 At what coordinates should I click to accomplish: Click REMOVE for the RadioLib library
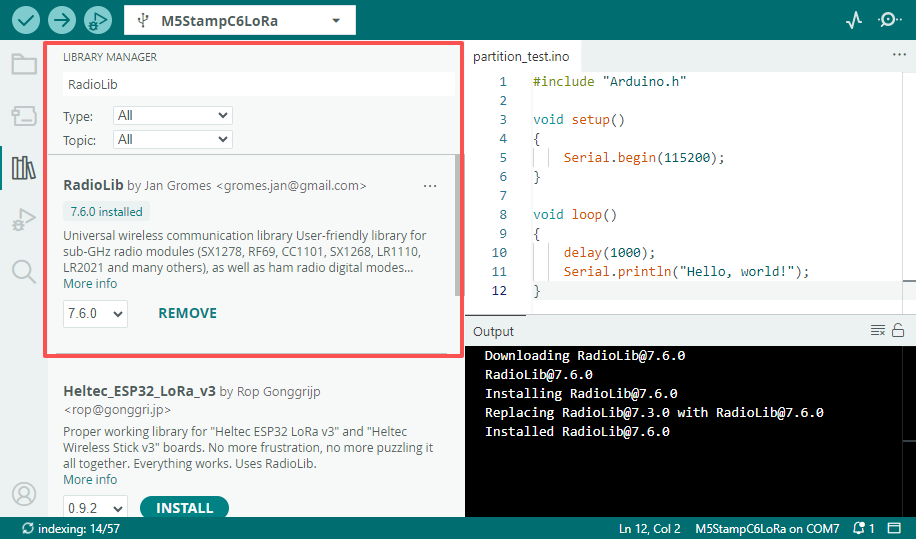[x=187, y=314]
